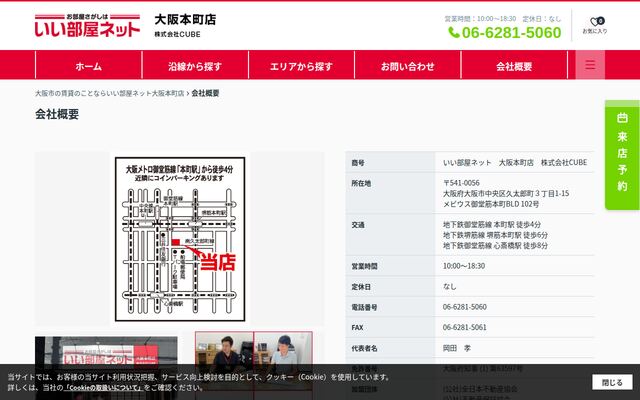The image size is (640, 400).
Task: Click the 地下鉄御堂筋線 本町駅 徒歩4分 text
Action: (492, 224)
